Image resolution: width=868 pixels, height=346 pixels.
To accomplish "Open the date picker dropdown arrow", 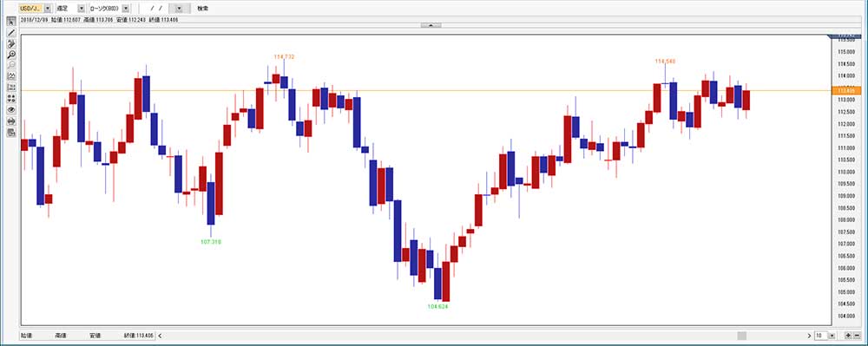I will tap(180, 9).
